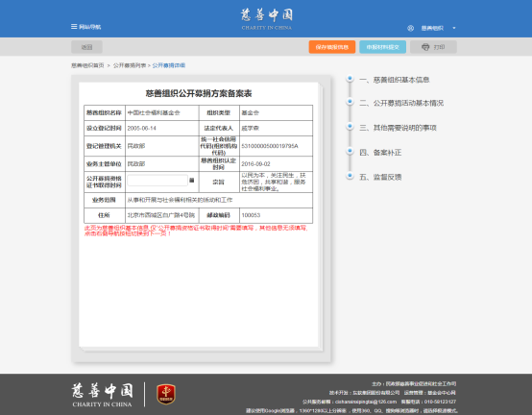Image resolution: width=532 pixels, height=415 pixels.
Task: Select the postal code 100053
Action: pyautogui.click(x=251, y=215)
